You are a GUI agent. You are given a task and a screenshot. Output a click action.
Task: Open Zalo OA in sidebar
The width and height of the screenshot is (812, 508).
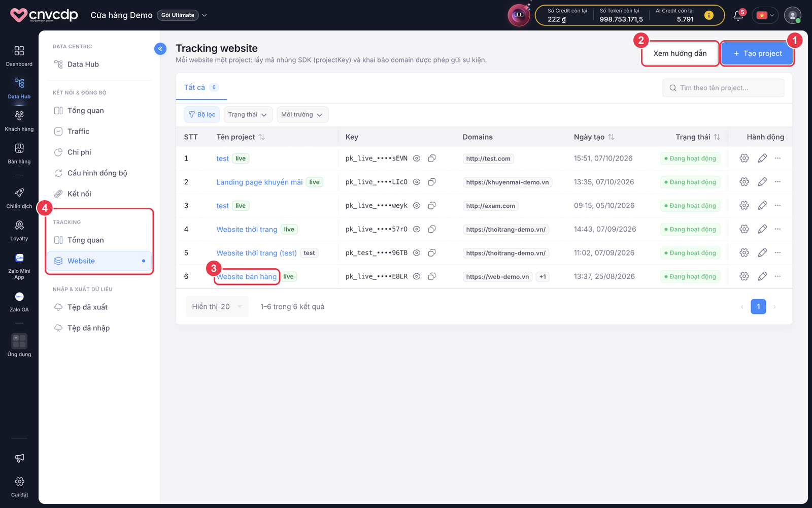pyautogui.click(x=19, y=302)
